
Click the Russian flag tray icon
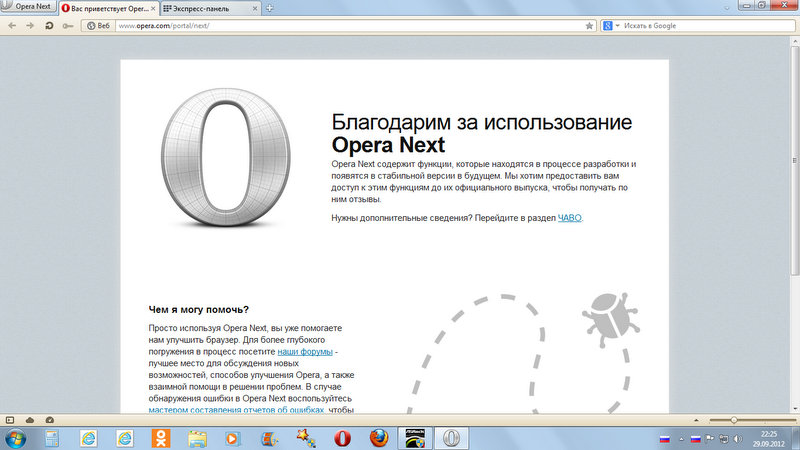coord(695,439)
